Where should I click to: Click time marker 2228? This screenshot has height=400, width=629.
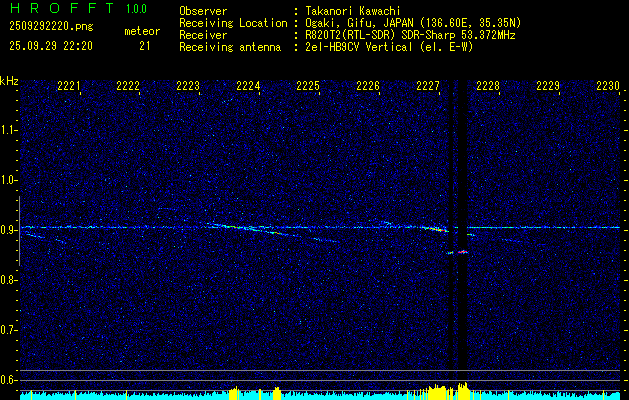488,86
